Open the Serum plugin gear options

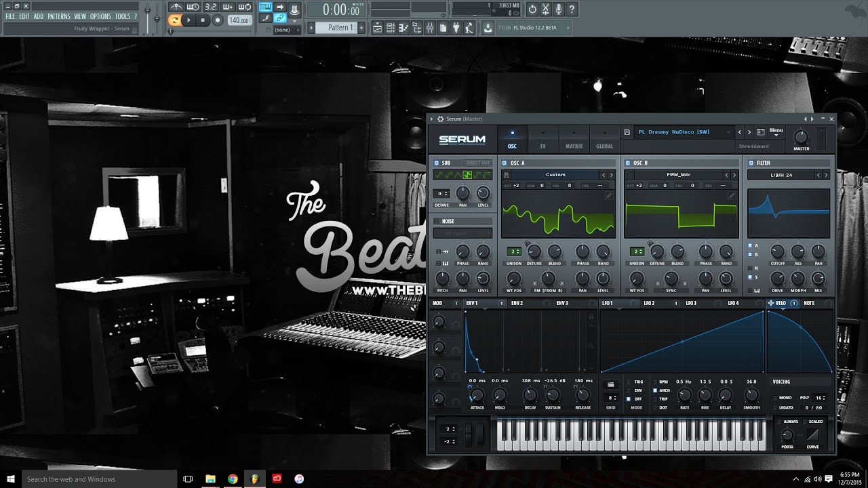[x=440, y=119]
